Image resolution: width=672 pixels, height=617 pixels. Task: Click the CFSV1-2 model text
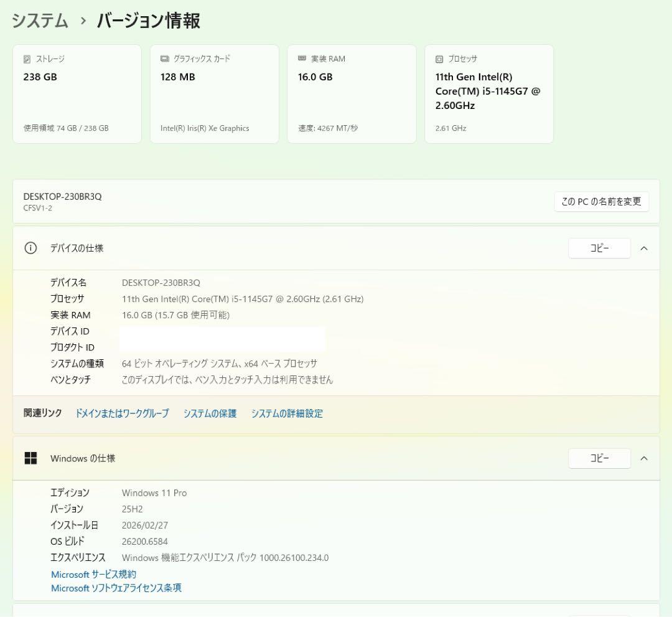(38, 208)
